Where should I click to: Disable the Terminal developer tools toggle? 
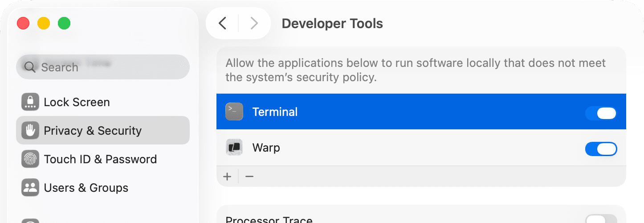tap(601, 113)
